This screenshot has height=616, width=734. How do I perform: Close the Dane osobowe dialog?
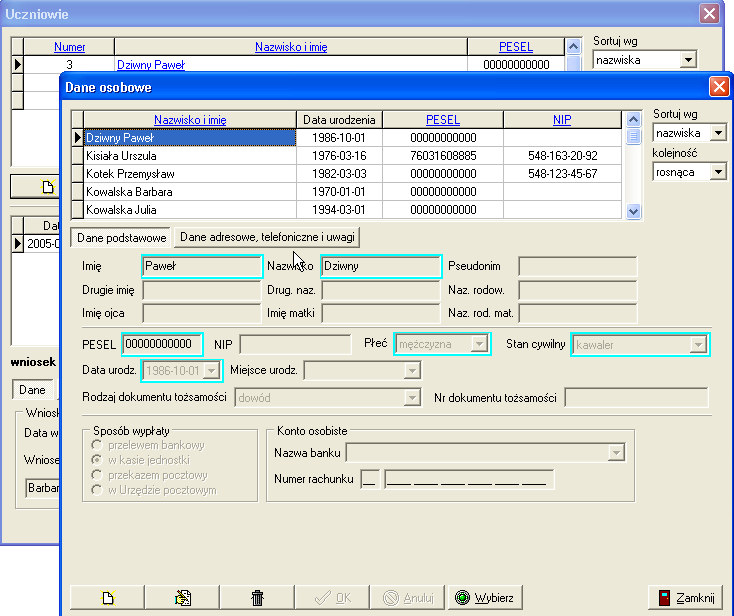pyautogui.click(x=719, y=87)
